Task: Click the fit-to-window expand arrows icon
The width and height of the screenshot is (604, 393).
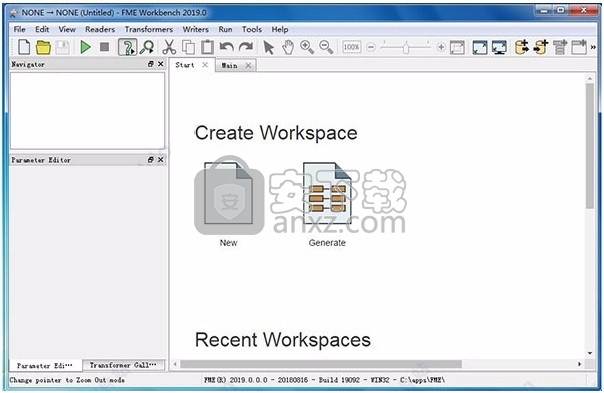Action: click(480, 47)
